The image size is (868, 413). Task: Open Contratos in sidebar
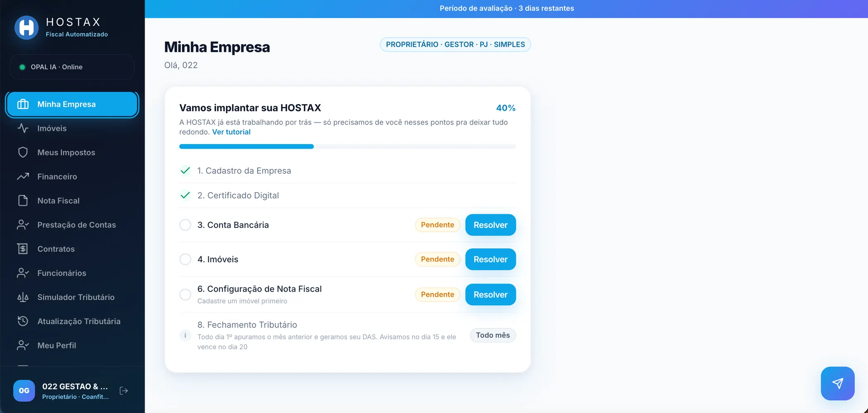point(72,249)
